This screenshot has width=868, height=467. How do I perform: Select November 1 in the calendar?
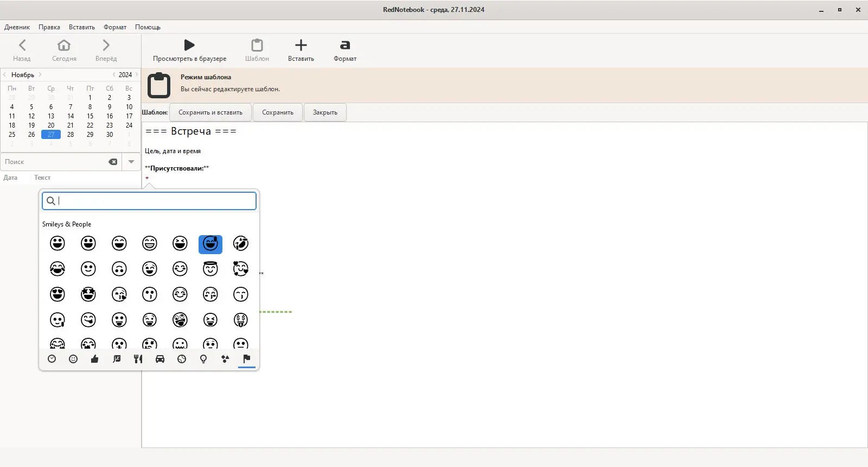coord(90,98)
